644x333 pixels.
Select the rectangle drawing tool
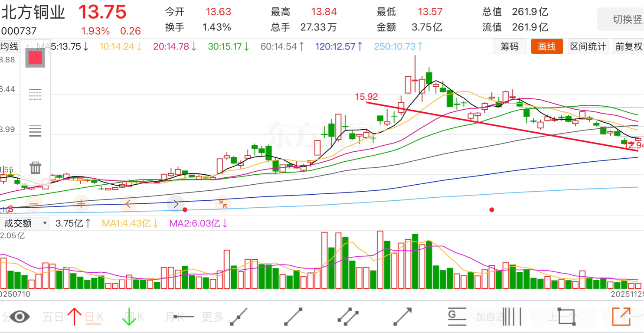point(566,317)
